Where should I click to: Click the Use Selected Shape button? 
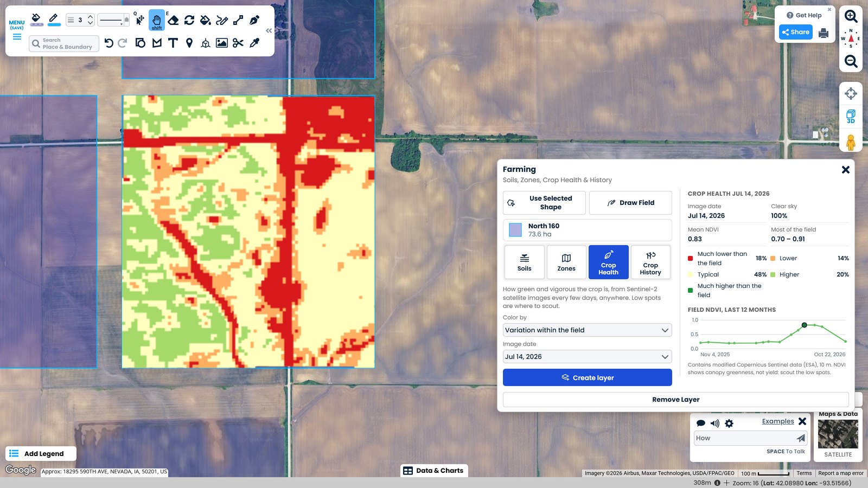click(x=544, y=203)
